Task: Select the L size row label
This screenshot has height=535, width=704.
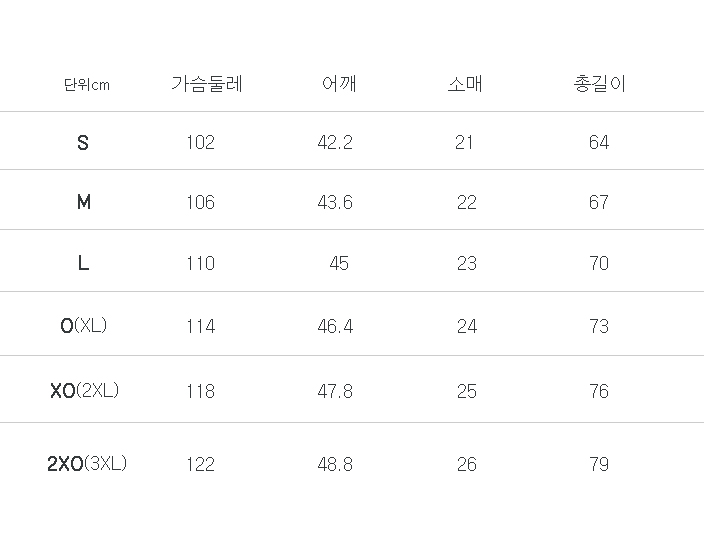Action: coord(84,264)
